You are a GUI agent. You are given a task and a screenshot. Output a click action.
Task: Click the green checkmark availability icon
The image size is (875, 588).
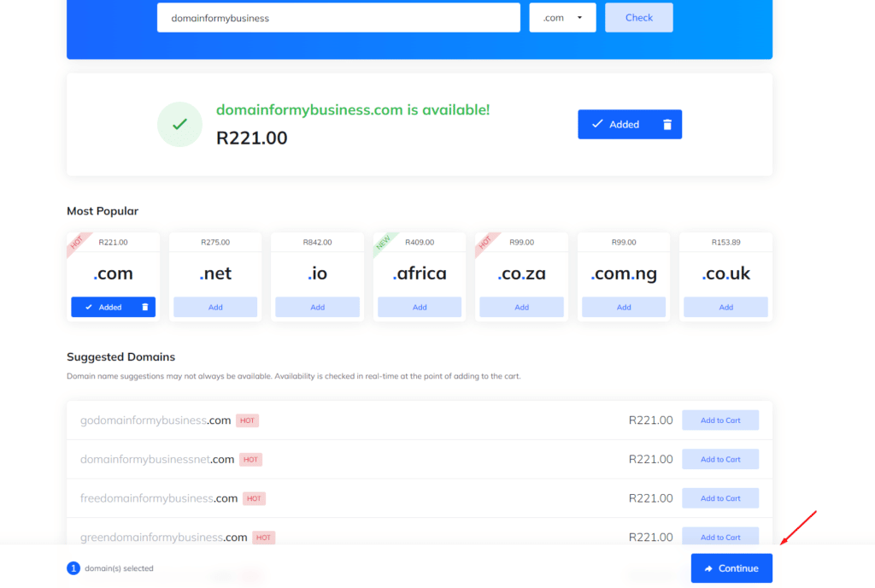pyautogui.click(x=179, y=124)
